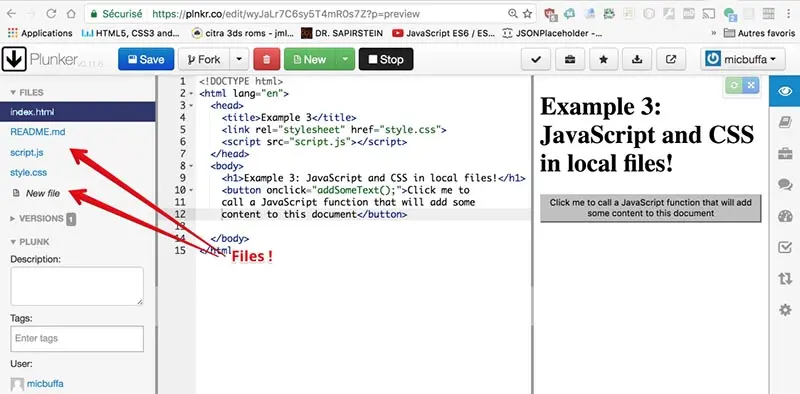Open the arrows compare sidebar icon
Screen dimensions: 800x394
(x=785, y=279)
